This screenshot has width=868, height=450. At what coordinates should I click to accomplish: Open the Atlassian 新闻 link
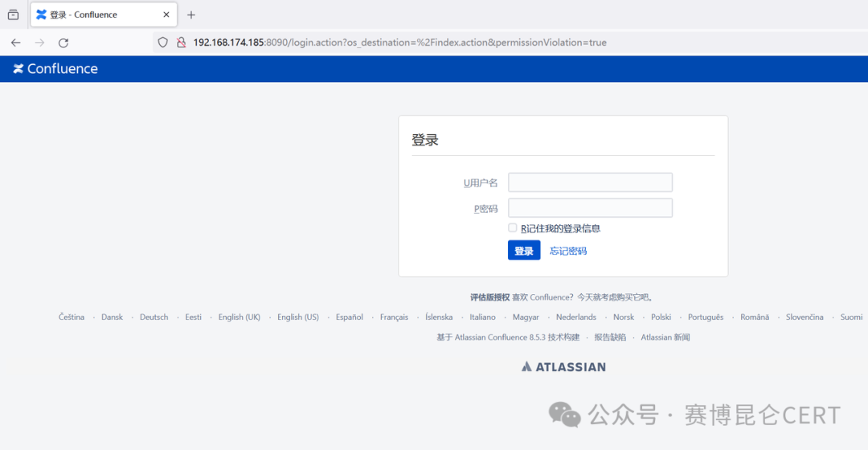[665, 337]
